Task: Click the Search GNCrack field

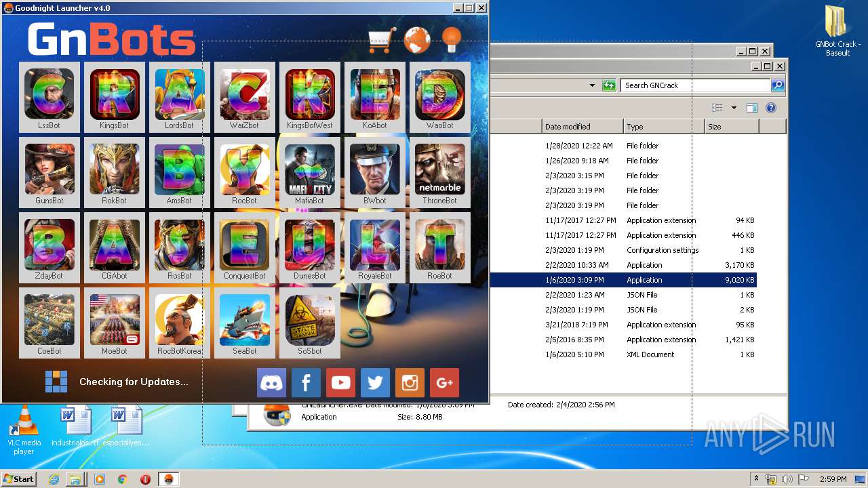Action: [x=694, y=85]
